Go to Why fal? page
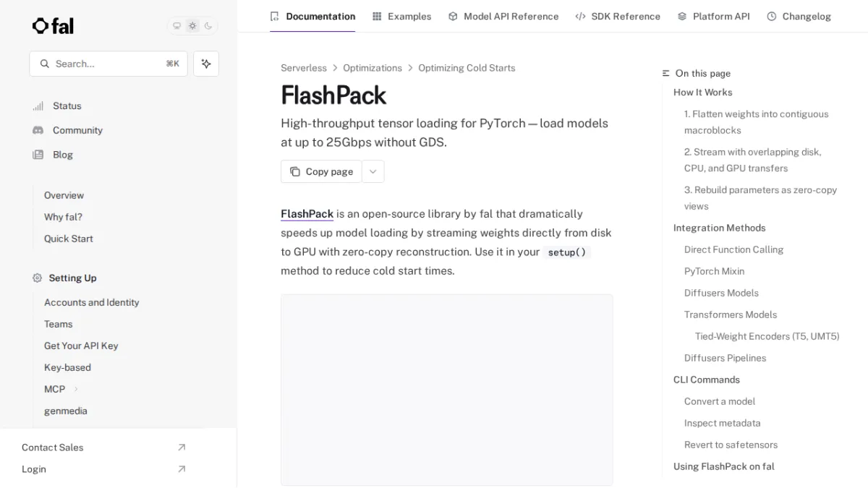Image resolution: width=868 pixels, height=488 pixels. pos(63,217)
